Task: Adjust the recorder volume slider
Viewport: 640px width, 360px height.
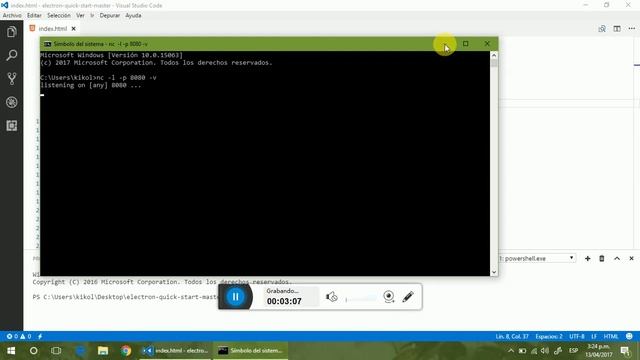Action: point(361,299)
